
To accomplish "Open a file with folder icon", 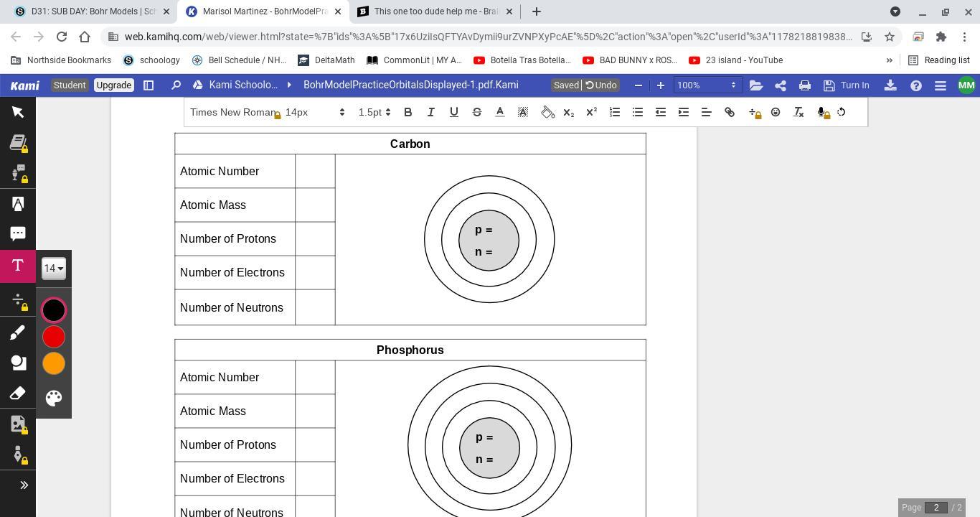I will click(755, 85).
